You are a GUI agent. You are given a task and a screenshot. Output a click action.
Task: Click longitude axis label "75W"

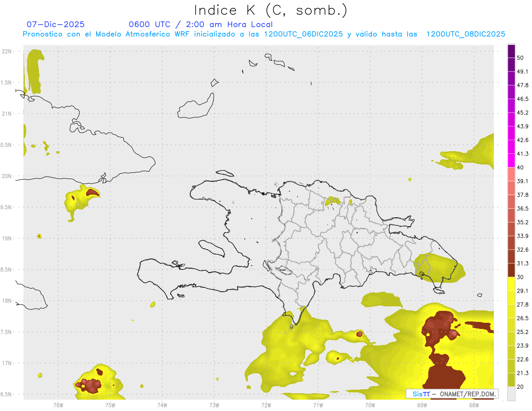[110, 405]
